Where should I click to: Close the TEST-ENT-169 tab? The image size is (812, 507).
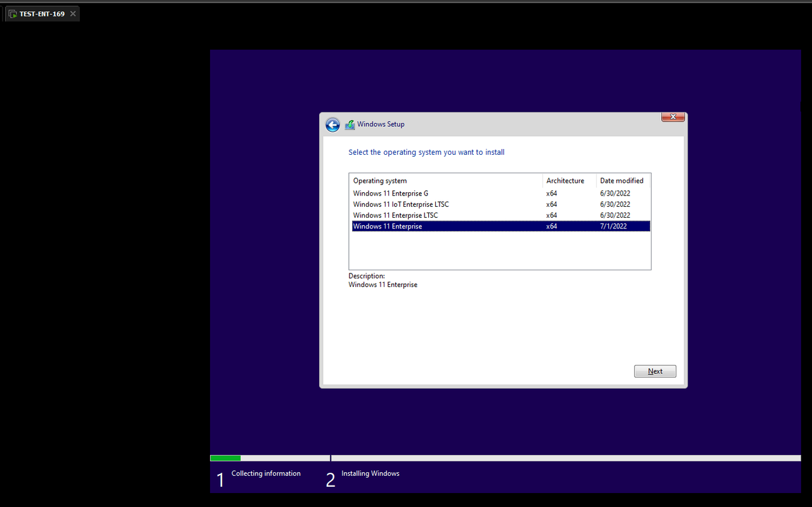[x=73, y=14]
